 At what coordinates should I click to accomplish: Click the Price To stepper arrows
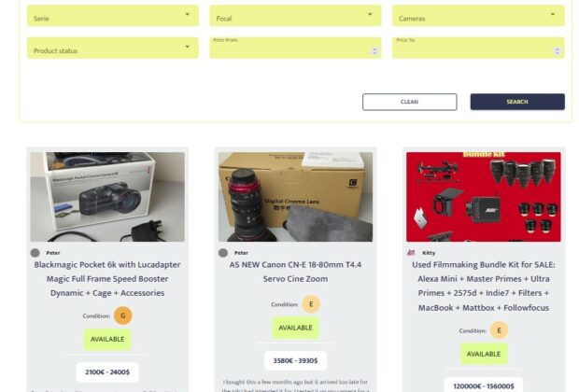558,51
